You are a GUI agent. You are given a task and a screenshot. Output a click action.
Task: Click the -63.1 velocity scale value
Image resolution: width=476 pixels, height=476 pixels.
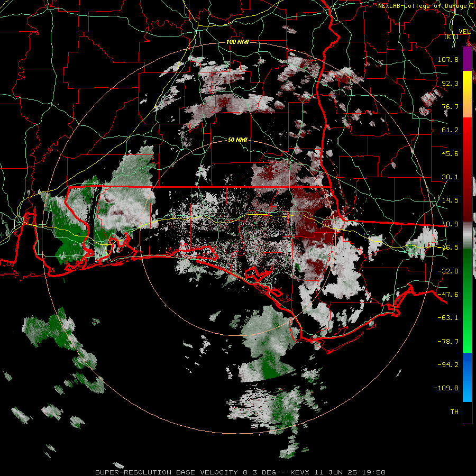[448, 318]
